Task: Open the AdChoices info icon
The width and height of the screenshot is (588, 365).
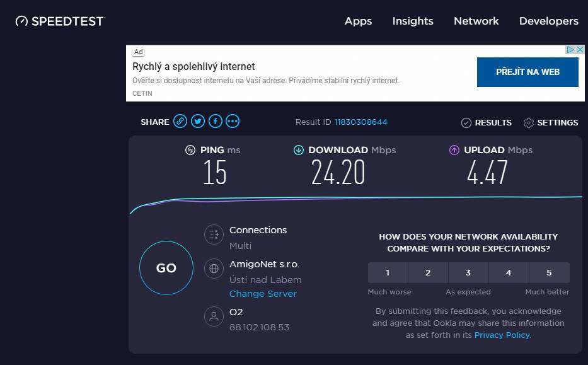Action: 570,50
